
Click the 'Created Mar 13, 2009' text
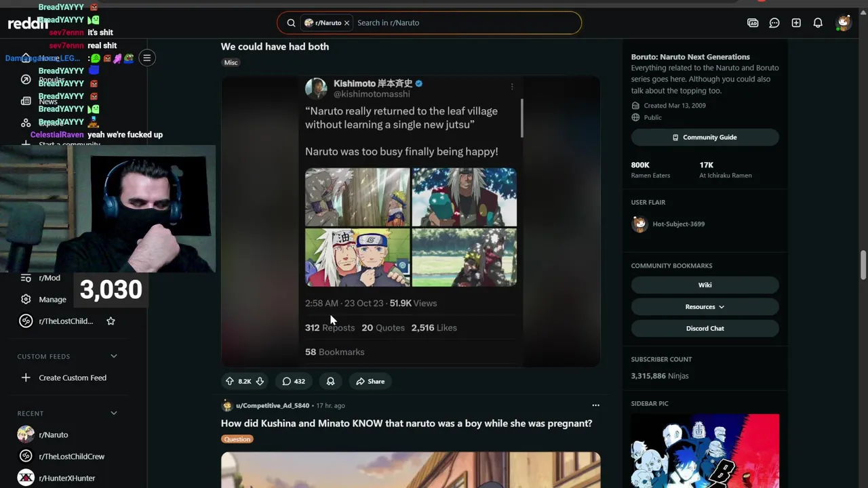[x=675, y=106]
